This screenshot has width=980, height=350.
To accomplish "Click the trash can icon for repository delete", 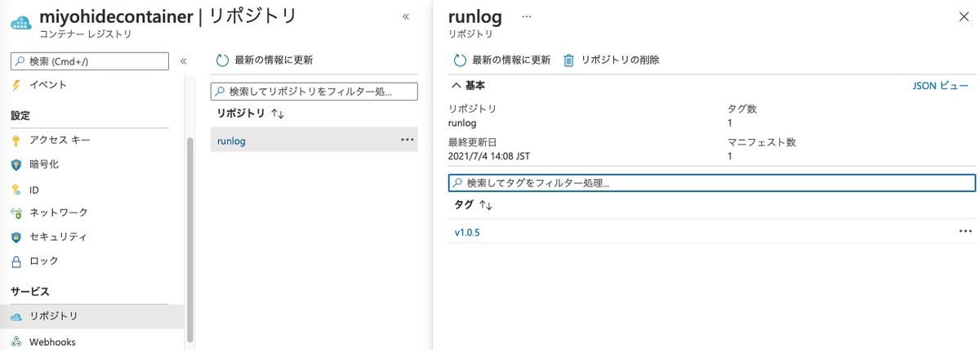I will pos(569,60).
